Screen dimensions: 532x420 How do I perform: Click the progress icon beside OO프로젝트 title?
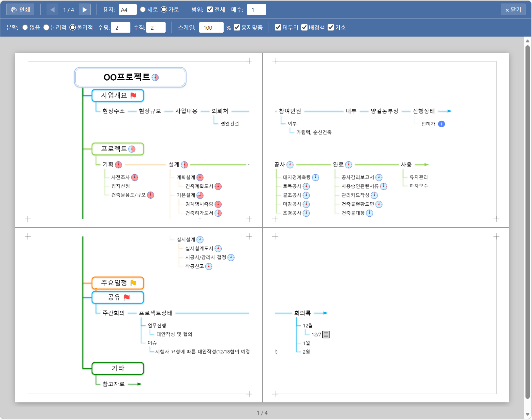pyautogui.click(x=155, y=77)
